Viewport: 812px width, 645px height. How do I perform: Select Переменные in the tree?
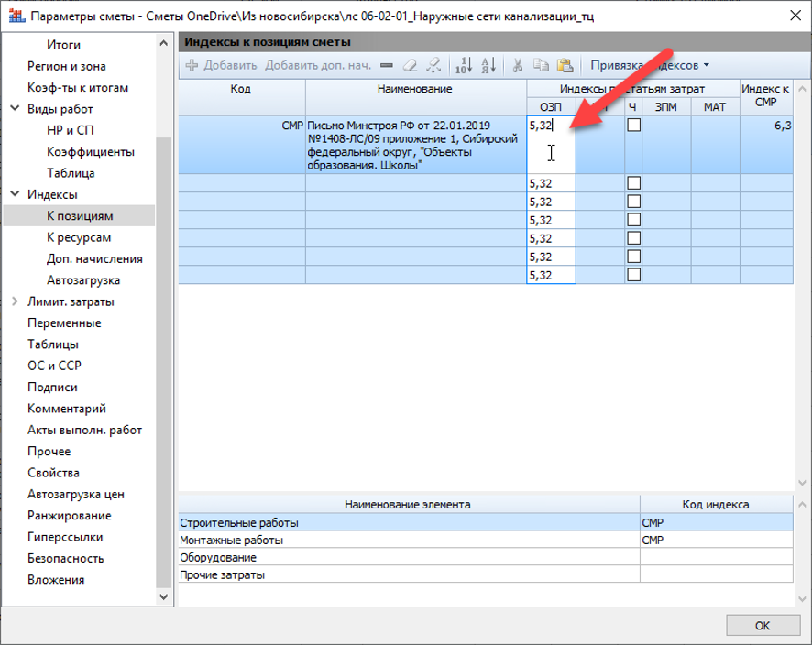tap(64, 323)
